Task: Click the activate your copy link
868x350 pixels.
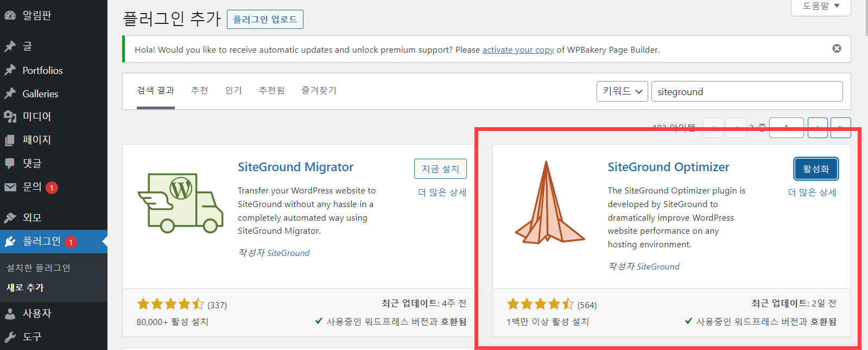Action: point(518,49)
